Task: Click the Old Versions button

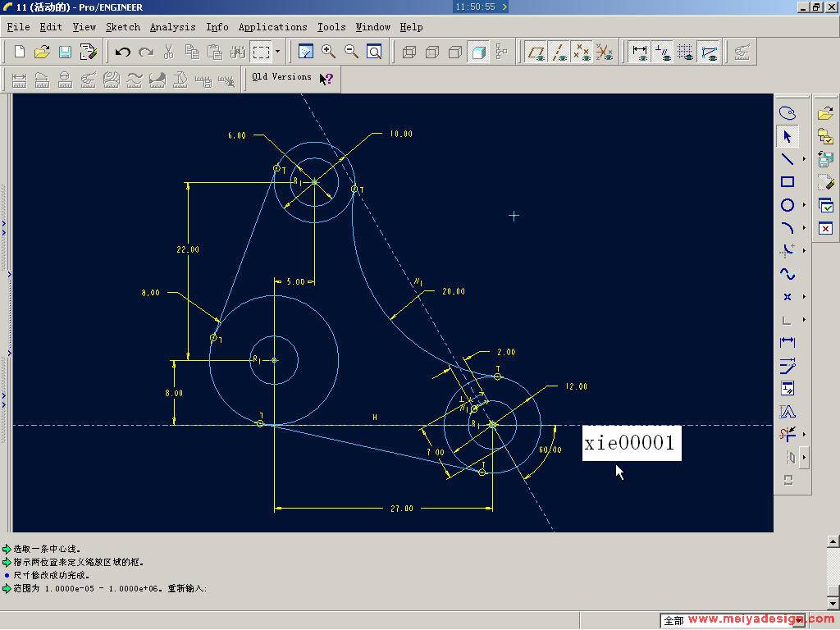Action: [281, 77]
